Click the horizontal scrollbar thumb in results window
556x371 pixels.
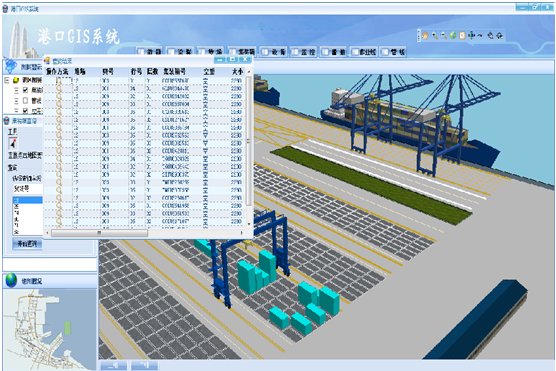(99, 233)
